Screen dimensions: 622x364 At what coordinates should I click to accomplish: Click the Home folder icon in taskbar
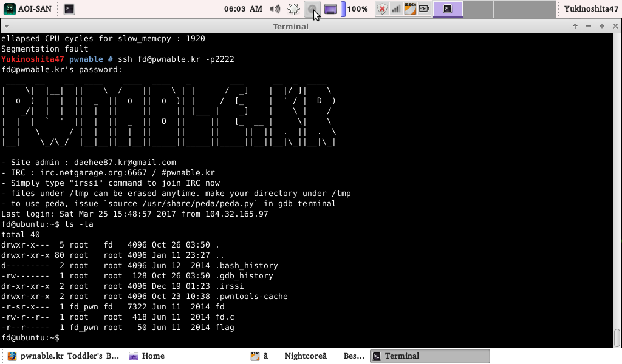point(134,356)
